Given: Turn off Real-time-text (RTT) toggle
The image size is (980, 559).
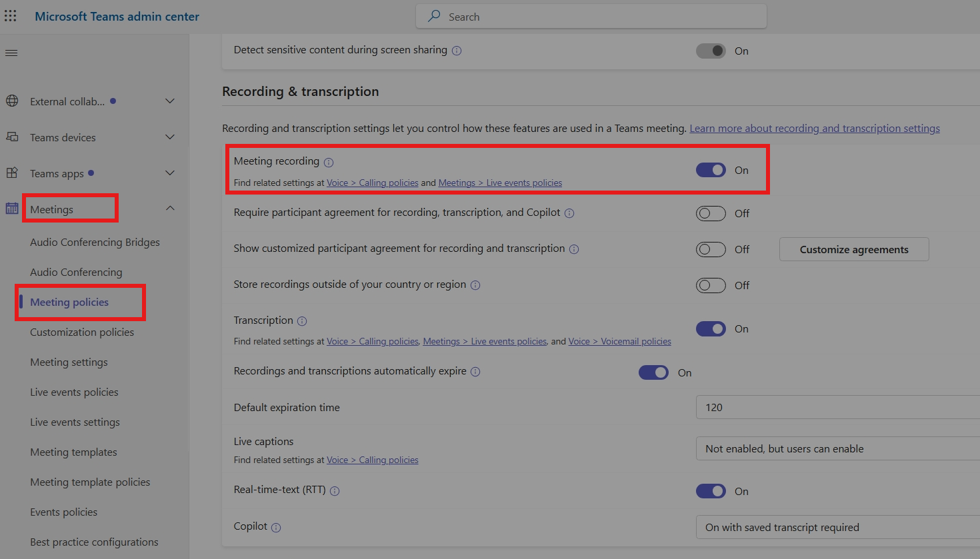Looking at the screenshot, I should pyautogui.click(x=711, y=491).
